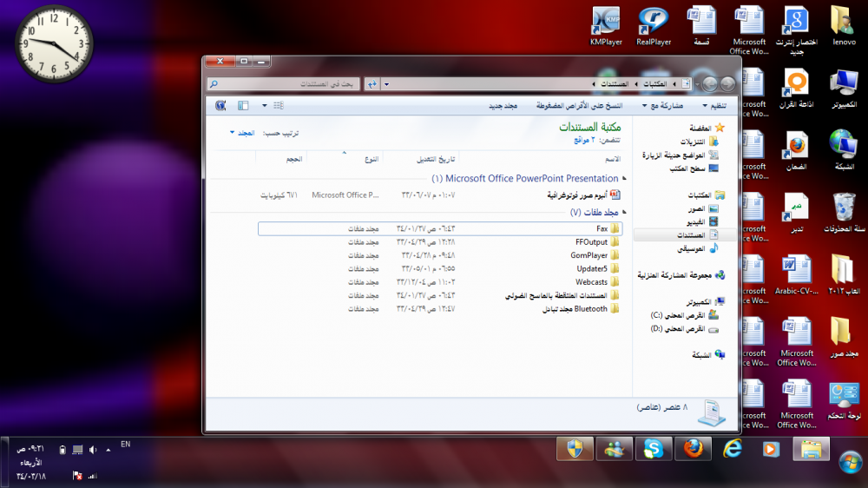Image resolution: width=868 pixels, height=488 pixels.
Task: Click the view layout icon
Action: pos(279,105)
